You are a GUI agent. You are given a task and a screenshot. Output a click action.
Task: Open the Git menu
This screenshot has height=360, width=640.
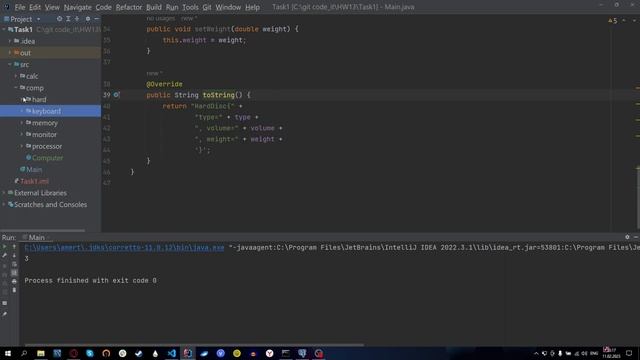point(207,7)
